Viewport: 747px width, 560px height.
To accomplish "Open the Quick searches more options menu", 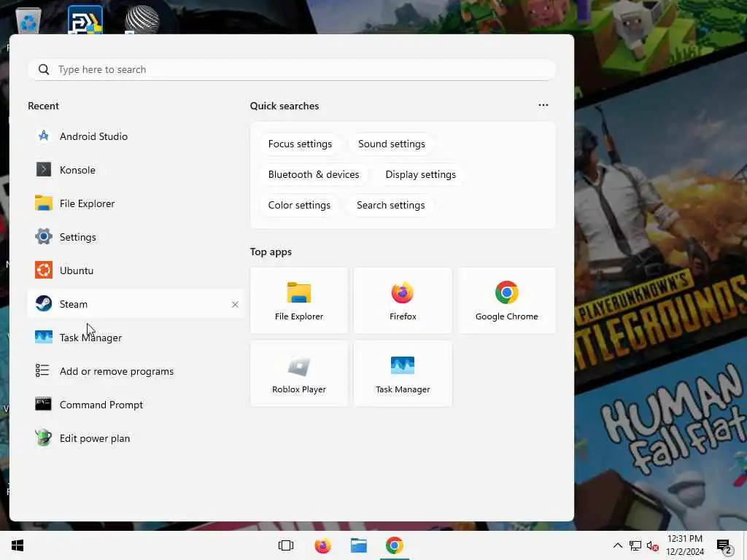I will point(543,105).
